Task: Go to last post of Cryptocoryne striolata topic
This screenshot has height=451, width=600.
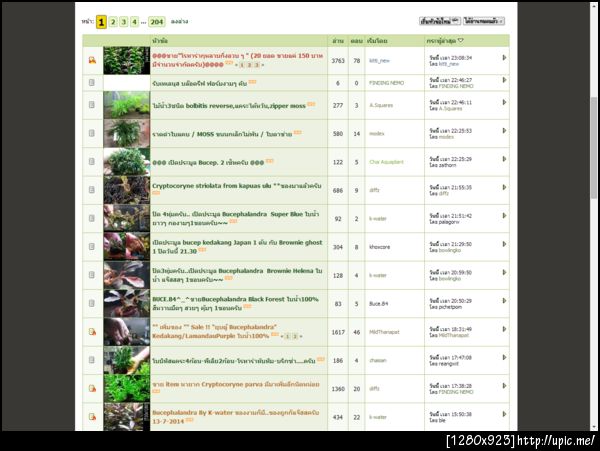Action: point(504,187)
